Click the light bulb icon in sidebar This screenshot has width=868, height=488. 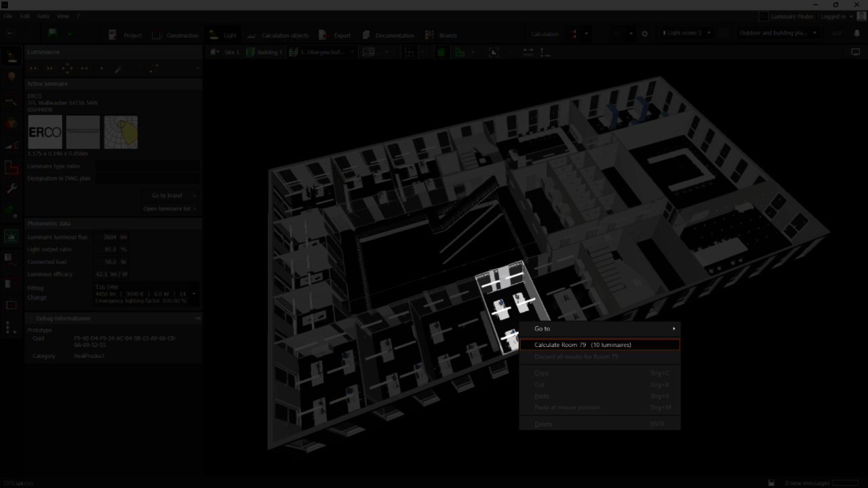(x=12, y=77)
